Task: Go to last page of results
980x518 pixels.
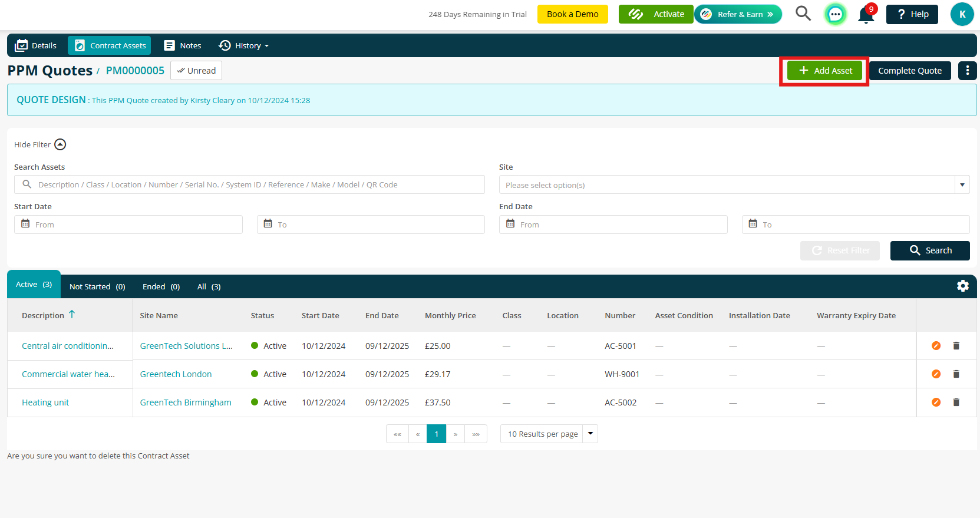Action: [476, 434]
